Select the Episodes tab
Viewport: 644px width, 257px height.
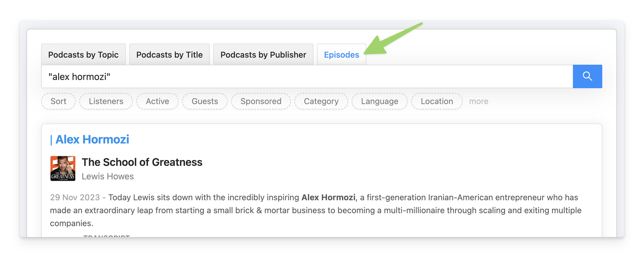[342, 55]
